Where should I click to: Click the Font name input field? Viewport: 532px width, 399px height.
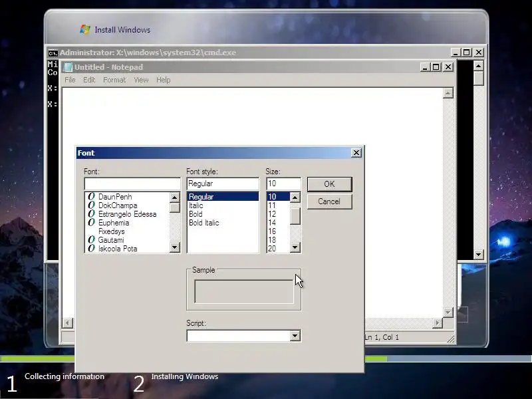click(132, 184)
